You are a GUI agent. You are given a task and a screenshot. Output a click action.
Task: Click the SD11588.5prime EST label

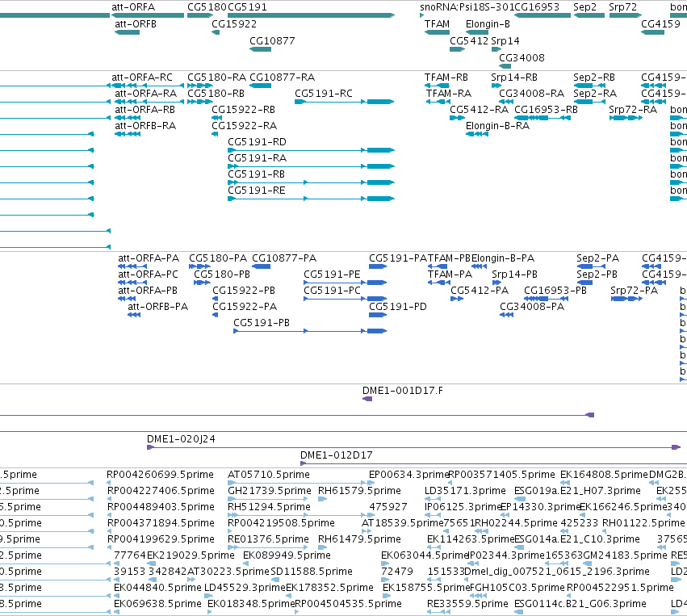coord(312,572)
